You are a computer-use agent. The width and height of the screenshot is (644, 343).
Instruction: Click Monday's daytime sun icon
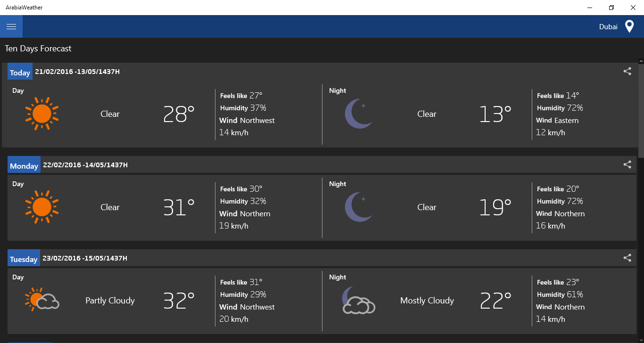[x=41, y=207]
